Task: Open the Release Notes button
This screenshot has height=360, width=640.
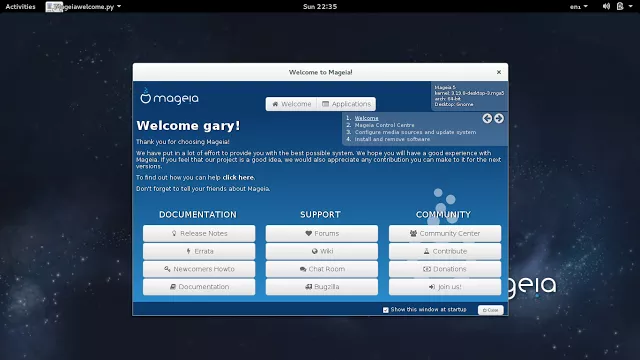Action: tap(199, 233)
